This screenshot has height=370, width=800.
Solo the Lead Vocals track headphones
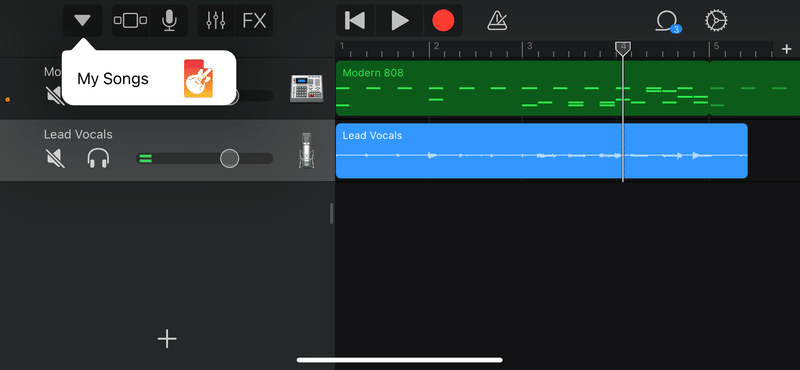pyautogui.click(x=98, y=158)
